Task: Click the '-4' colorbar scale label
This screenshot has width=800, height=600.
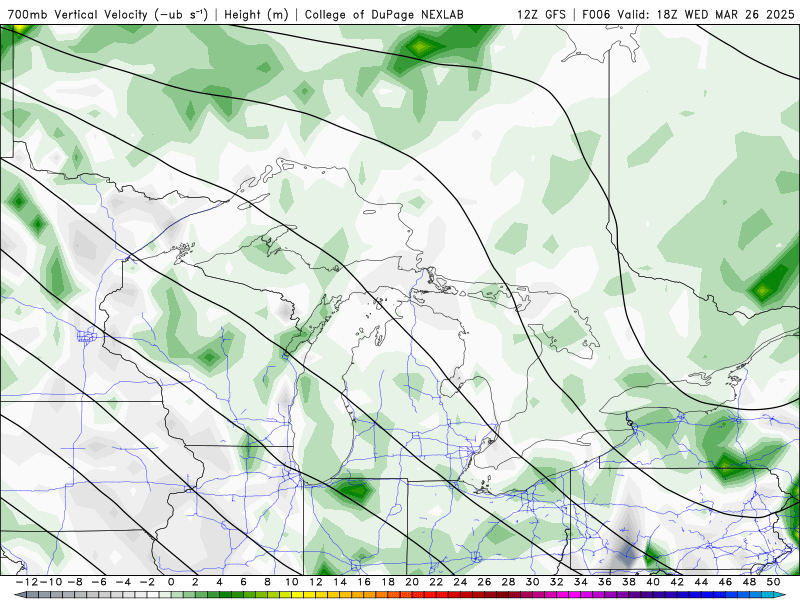Action: [x=123, y=582]
